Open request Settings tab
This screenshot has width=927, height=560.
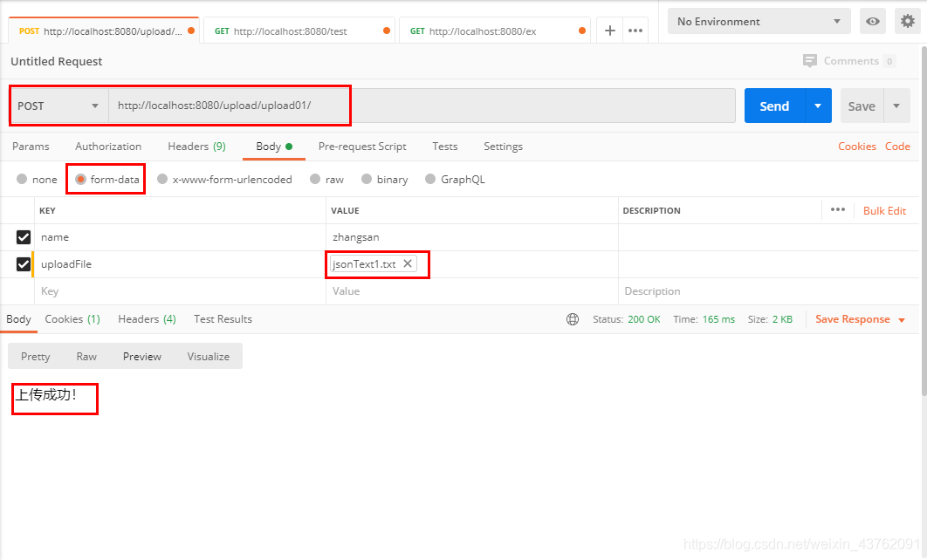click(503, 146)
